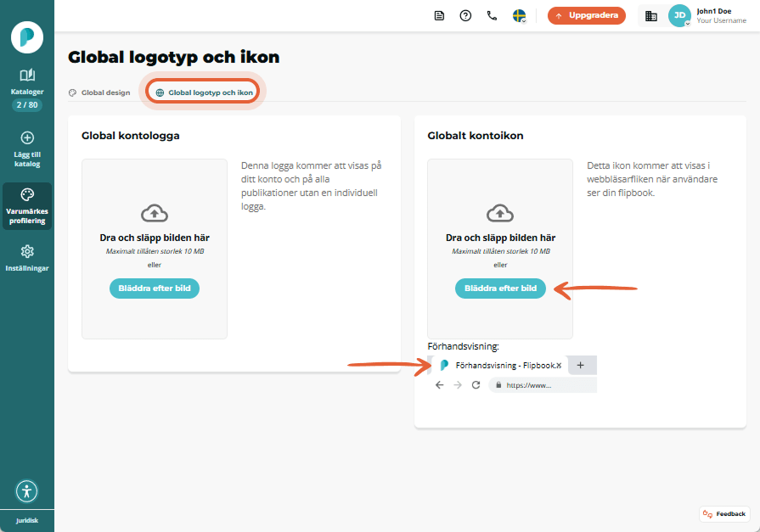Click the phone contact icon
Screen dimensions: 760x532
click(x=492, y=16)
